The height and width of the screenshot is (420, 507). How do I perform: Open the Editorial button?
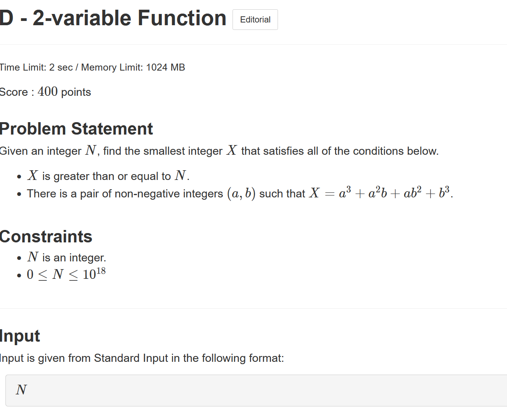pos(255,19)
